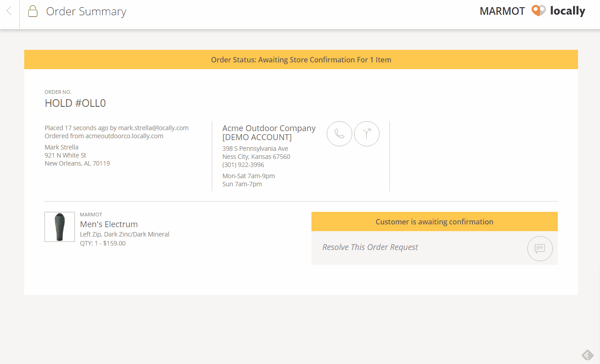
Task: Click the QTY: 1 - $159.00 line
Action: click(103, 243)
